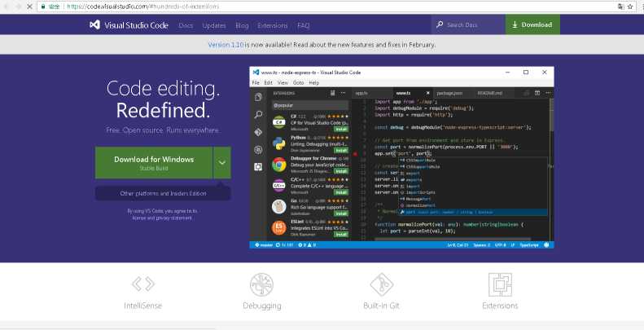Click Install for Debugger for Chrome
Viewport: 644px width, 330px height.
341,171
